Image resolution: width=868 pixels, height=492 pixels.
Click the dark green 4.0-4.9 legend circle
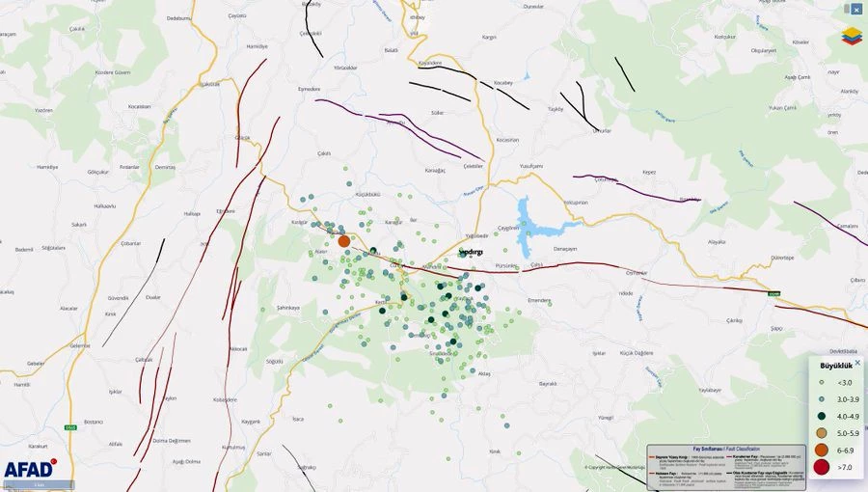(822, 416)
